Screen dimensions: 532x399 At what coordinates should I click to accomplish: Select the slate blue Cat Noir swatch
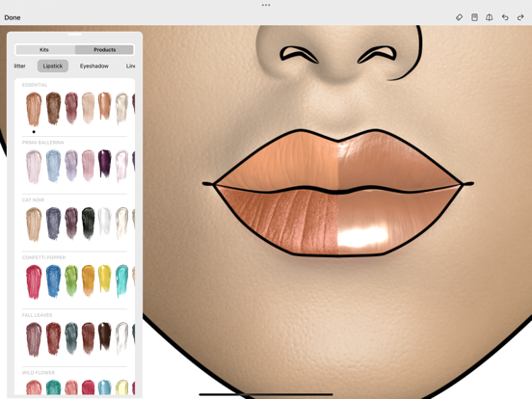[53, 224]
